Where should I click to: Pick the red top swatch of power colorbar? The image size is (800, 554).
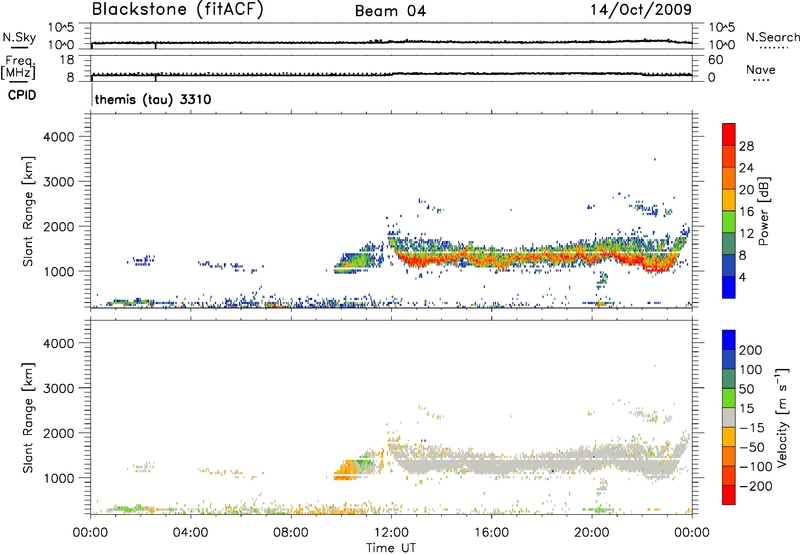tap(729, 135)
